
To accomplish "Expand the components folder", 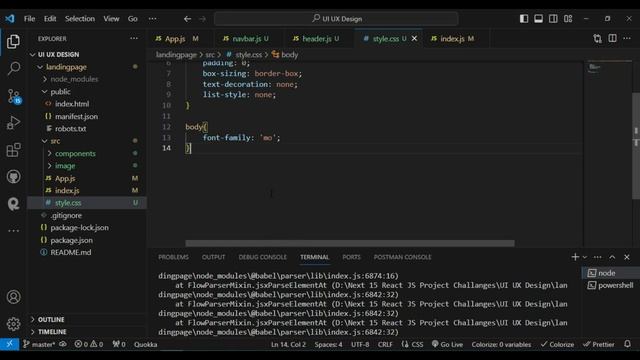I will point(50,153).
